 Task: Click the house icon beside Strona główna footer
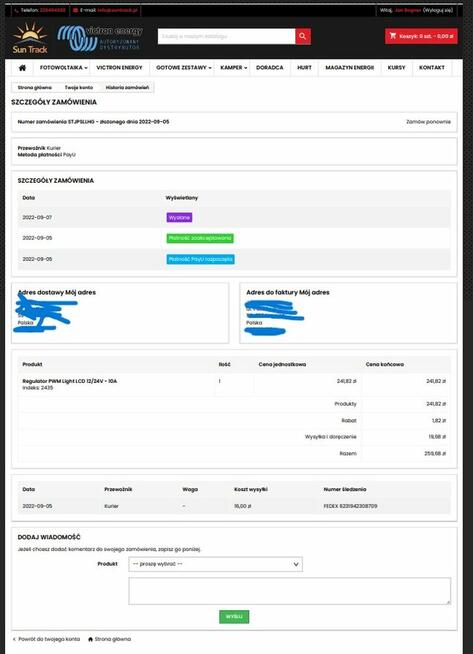[x=91, y=639]
